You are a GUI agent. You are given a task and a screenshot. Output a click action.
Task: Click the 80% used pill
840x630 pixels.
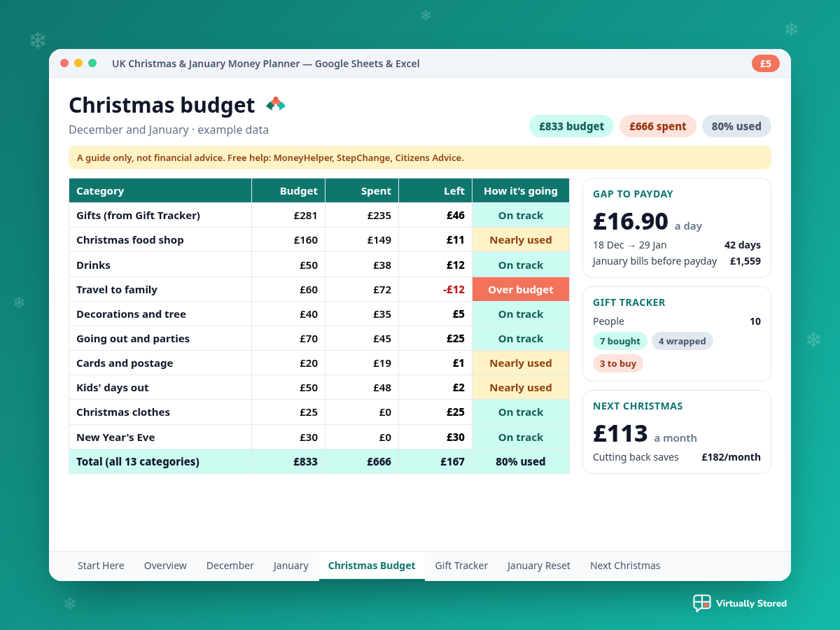736,126
